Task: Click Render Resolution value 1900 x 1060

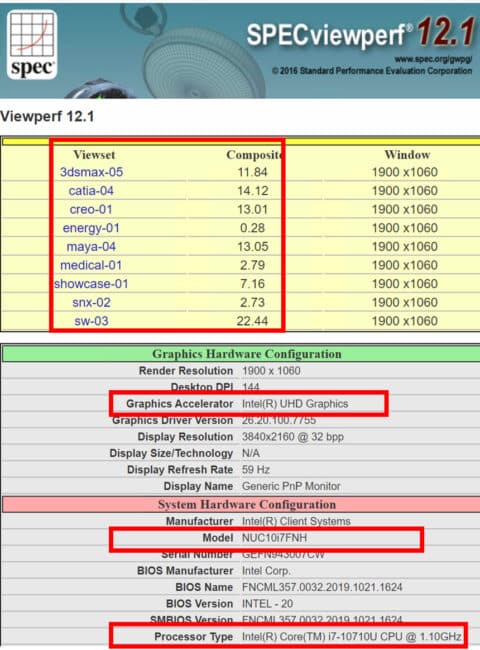Action: point(271,371)
